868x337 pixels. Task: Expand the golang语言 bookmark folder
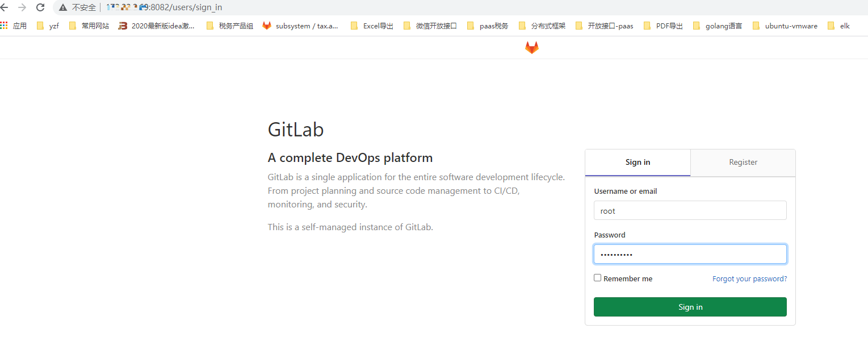pyautogui.click(x=718, y=26)
